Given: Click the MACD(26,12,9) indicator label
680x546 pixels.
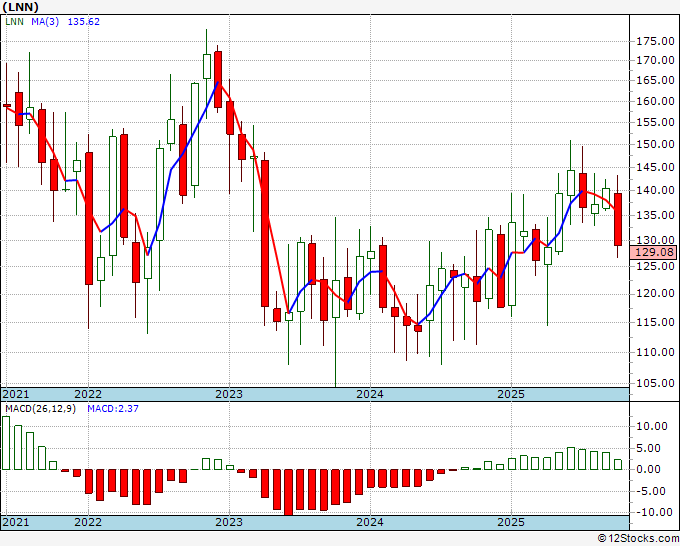Looking at the screenshot, I should (x=40, y=409).
